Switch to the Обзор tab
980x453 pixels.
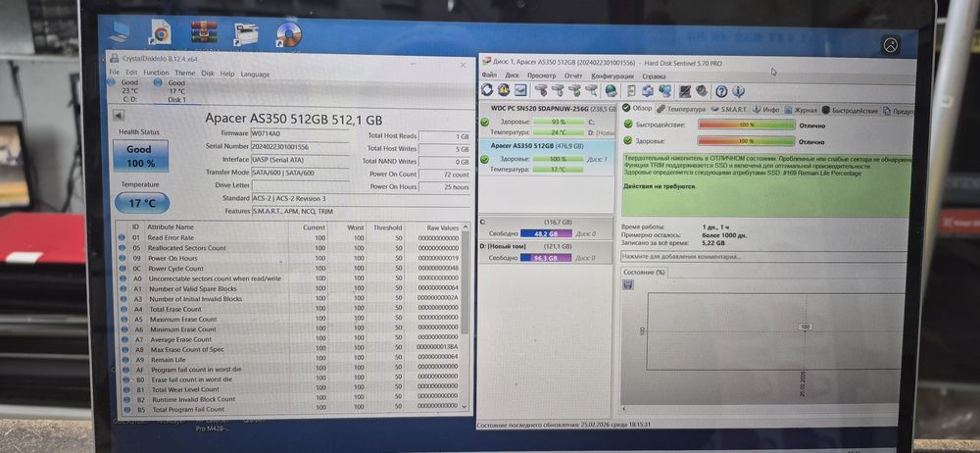(x=638, y=108)
